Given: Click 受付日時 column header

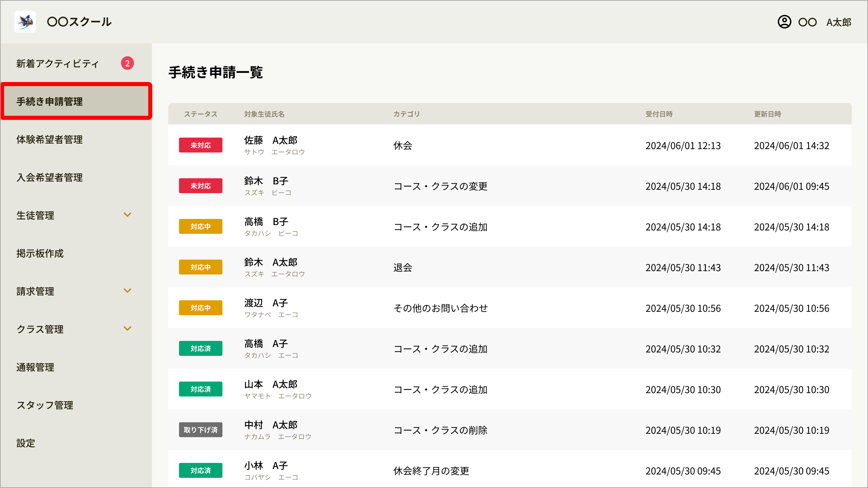Looking at the screenshot, I should pos(659,114).
